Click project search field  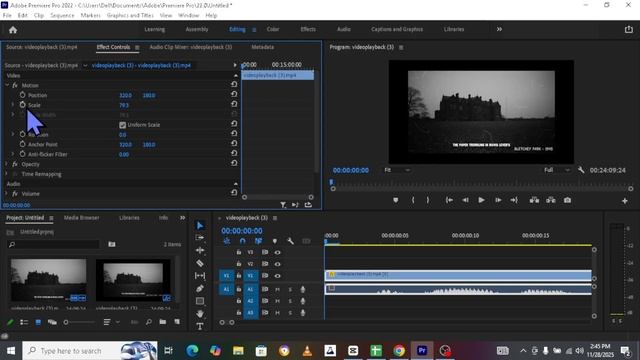[x=53, y=244]
